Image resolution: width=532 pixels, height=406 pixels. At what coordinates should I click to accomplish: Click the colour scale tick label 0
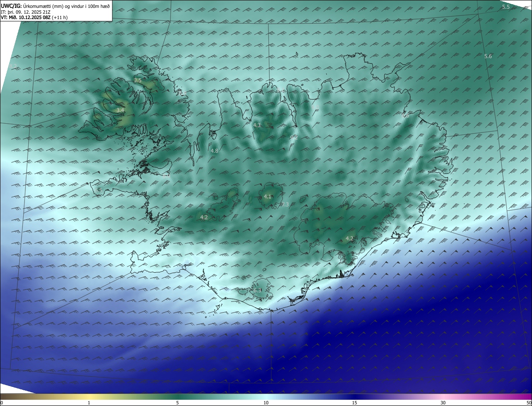(x=2, y=403)
